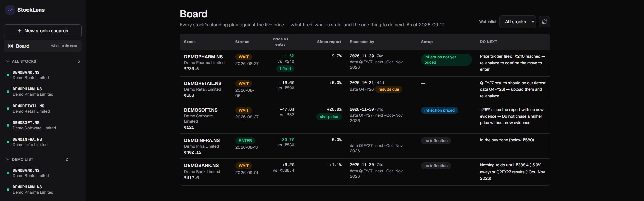Screen dimensions: 644x201
Task: Click the ₹402.15 price of DEMOINFRA
Action: click(x=193, y=152)
